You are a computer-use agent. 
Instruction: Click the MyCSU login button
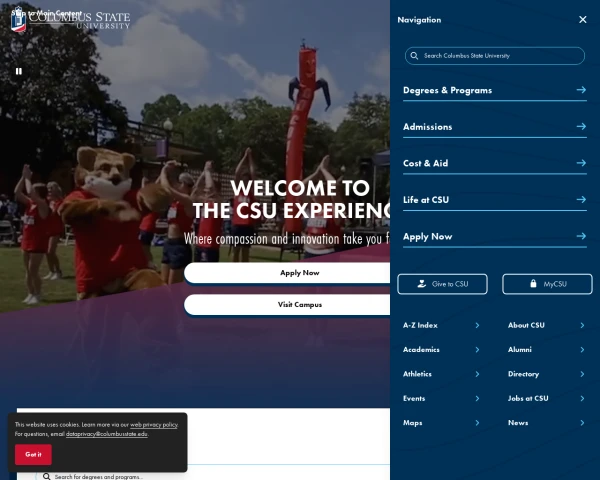click(x=547, y=284)
